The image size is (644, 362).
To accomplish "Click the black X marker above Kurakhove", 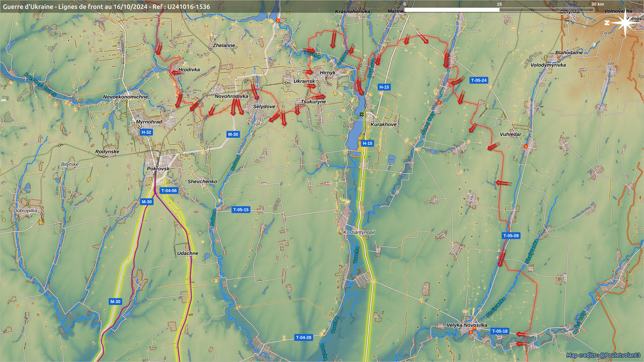I will (x=362, y=115).
